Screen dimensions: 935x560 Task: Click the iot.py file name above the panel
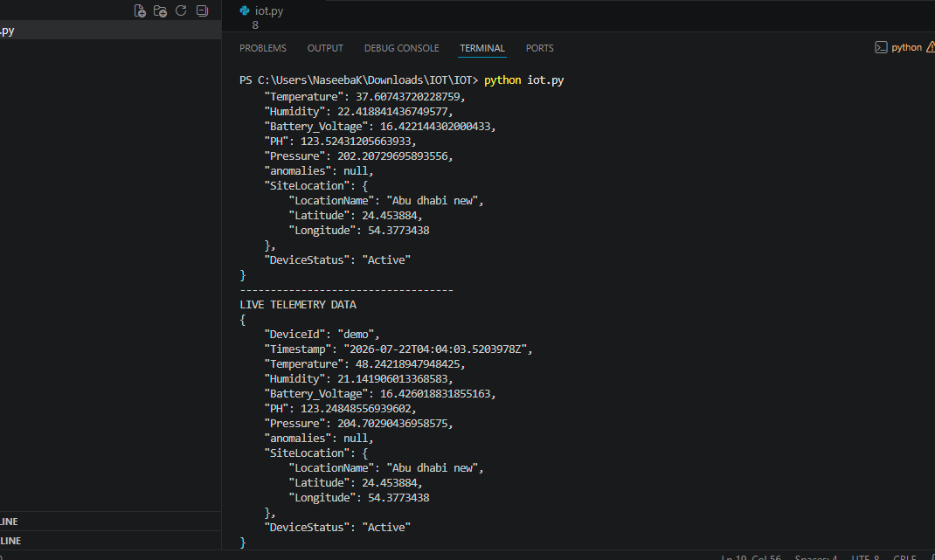[269, 10]
